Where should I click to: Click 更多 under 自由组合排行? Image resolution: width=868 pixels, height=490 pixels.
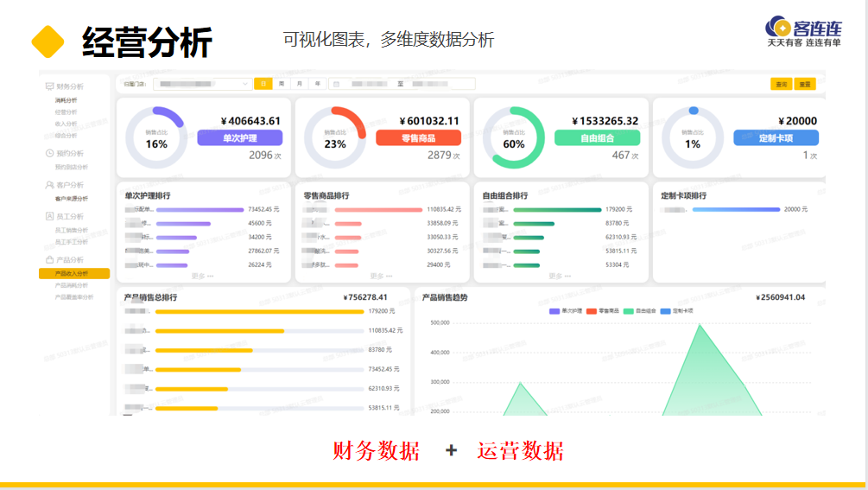[x=559, y=276]
